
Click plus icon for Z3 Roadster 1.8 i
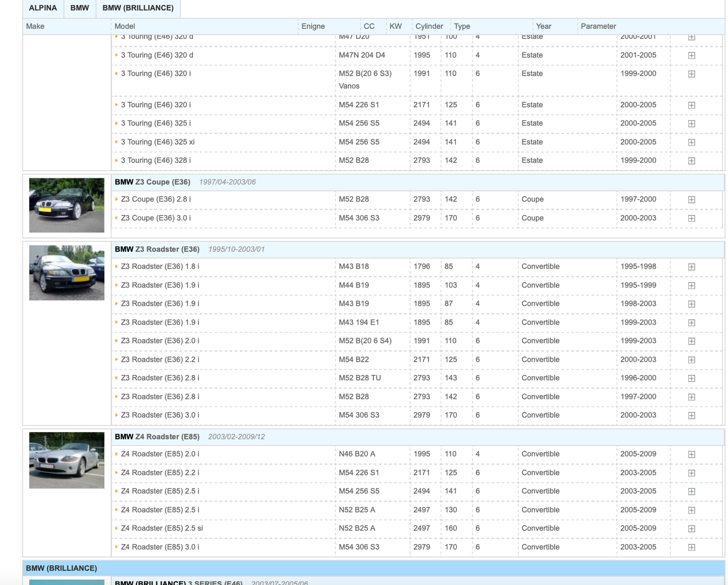pyautogui.click(x=691, y=267)
